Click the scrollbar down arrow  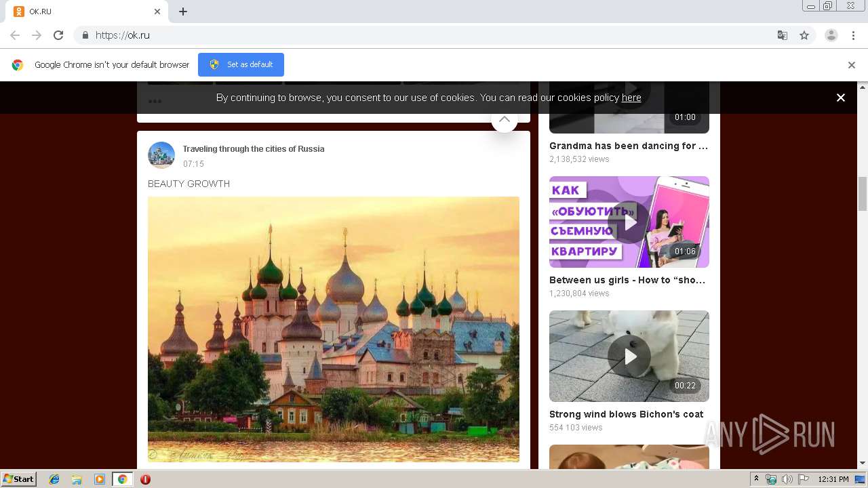pos(863,464)
